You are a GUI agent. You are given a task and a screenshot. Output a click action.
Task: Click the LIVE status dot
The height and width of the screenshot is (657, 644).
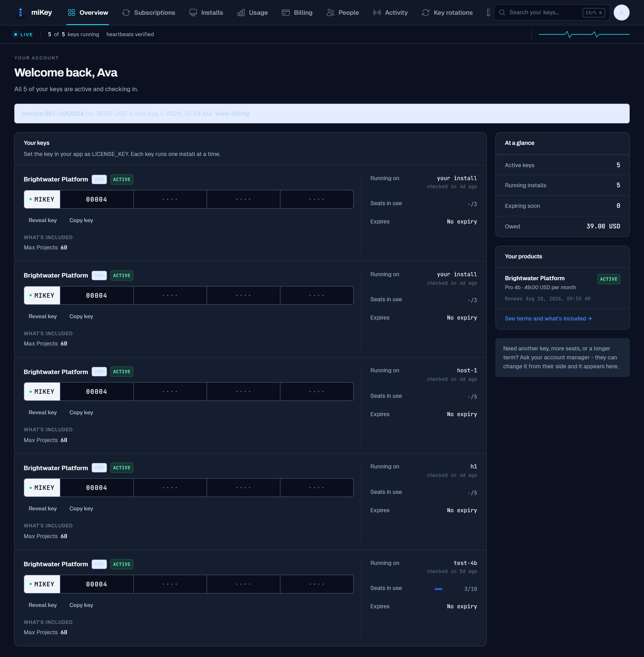click(x=16, y=34)
